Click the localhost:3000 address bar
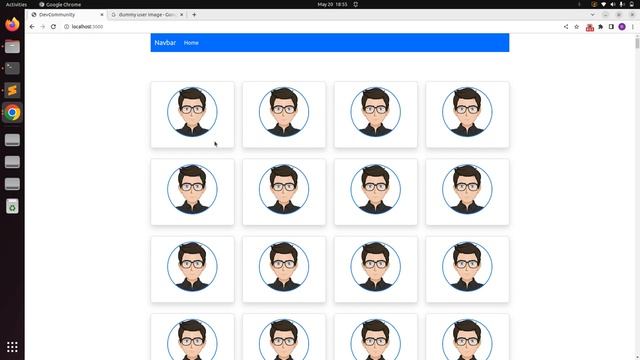 (87, 27)
